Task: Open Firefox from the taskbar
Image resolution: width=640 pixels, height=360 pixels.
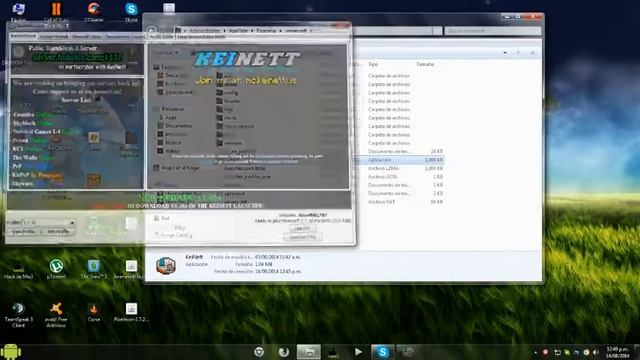Action: point(284,352)
